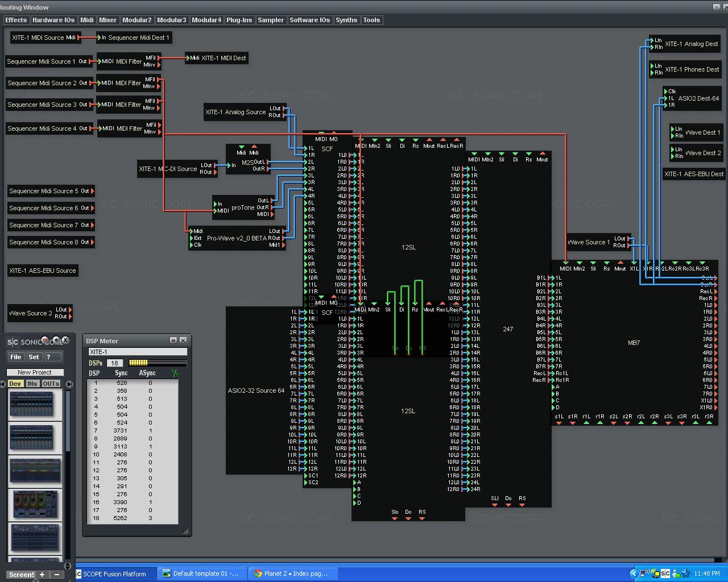Image resolution: width=728 pixels, height=582 pixels.
Task: Open the Mixer menu
Action: 107,20
